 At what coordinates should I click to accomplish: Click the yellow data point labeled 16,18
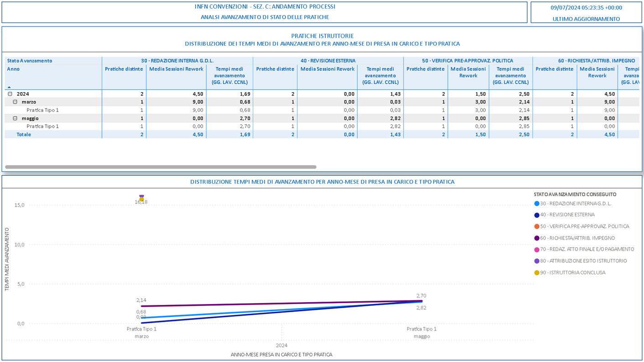(x=141, y=199)
